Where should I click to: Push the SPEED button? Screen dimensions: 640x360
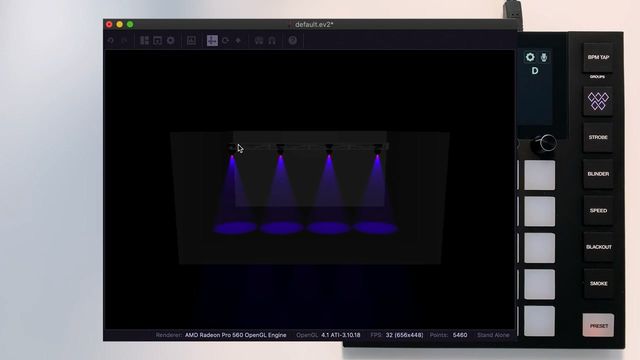coord(598,211)
